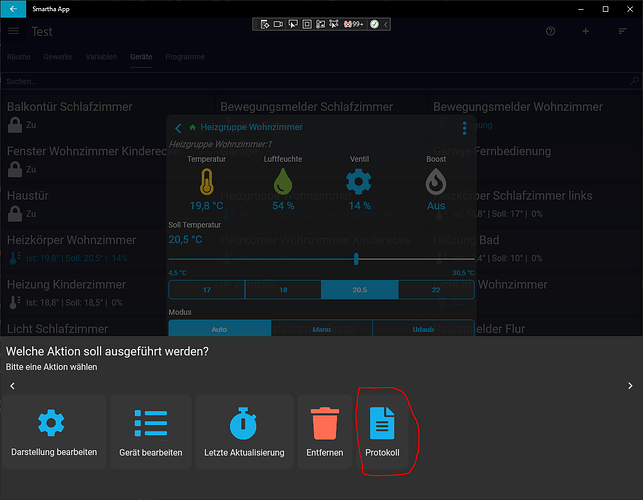Select the 22 degree preset
Image resolution: width=643 pixels, height=500 pixels.
(436, 290)
